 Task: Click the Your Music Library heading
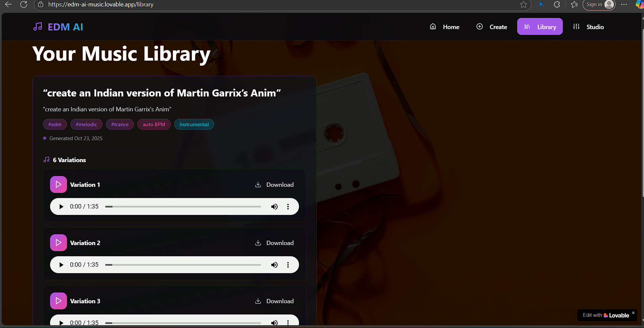click(121, 54)
